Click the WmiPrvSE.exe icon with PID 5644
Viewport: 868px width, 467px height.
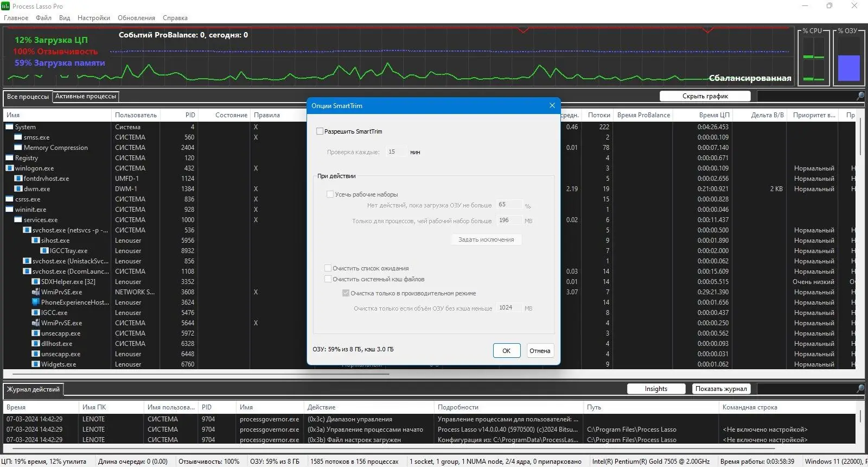35,323
